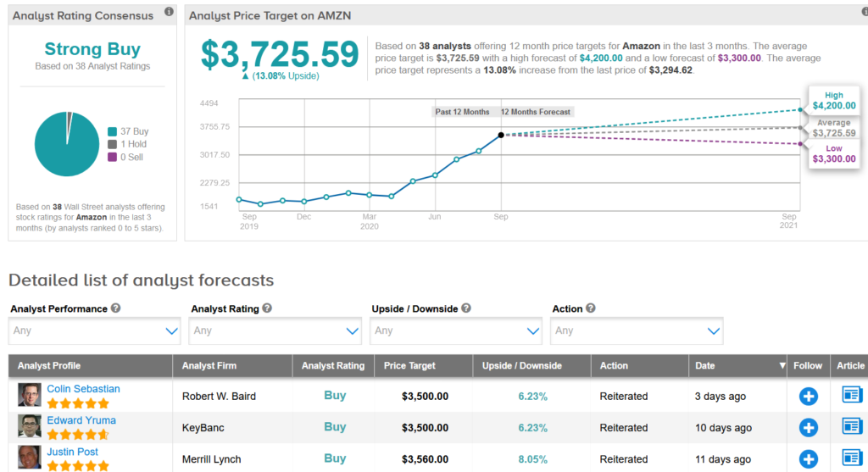Click the black Sep current price point
Viewport: 868px width, 472px height.
(x=501, y=135)
